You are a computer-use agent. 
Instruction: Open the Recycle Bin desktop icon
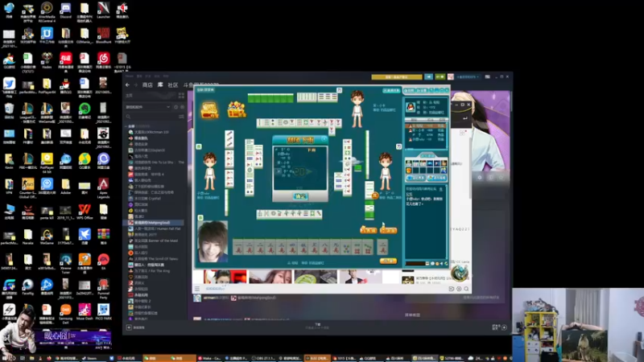pos(9,110)
